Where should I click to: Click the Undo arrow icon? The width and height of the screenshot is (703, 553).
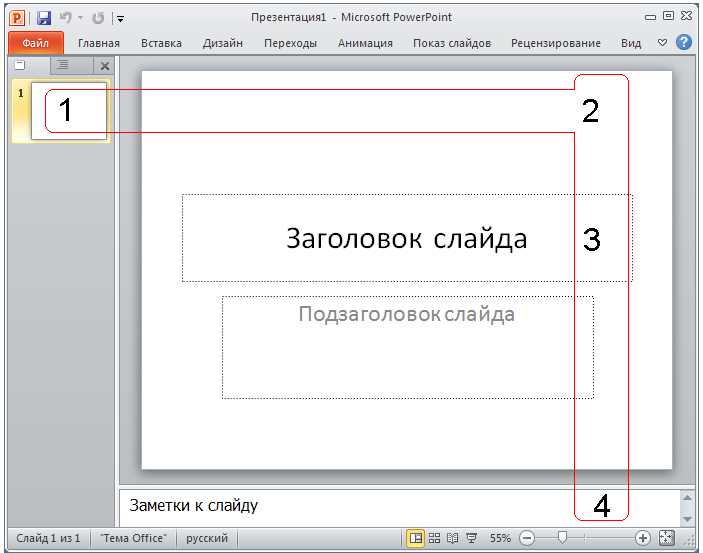65,17
